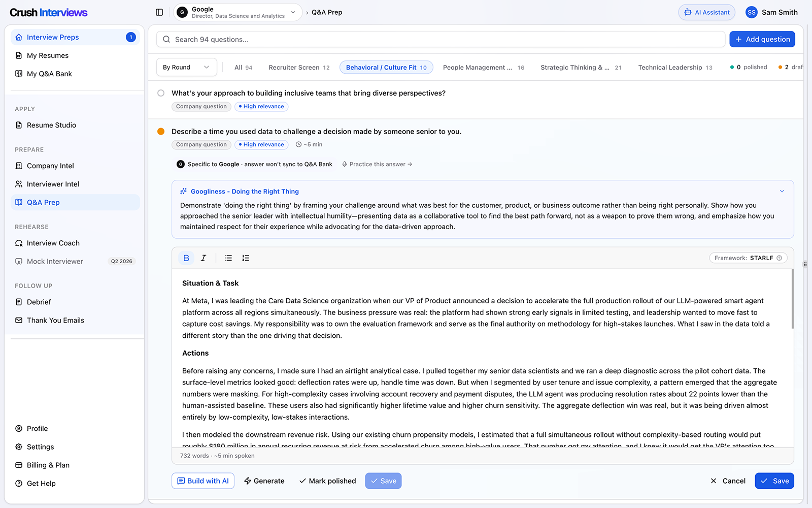Insert a bulleted list
Image resolution: width=812 pixels, height=508 pixels.
coord(228,258)
